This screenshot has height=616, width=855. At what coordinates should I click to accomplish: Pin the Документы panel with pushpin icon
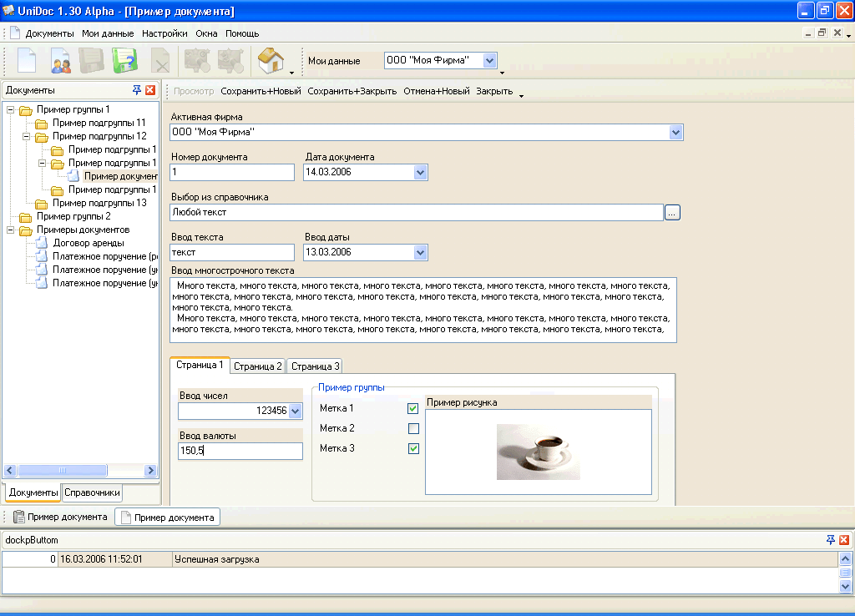coord(137,90)
